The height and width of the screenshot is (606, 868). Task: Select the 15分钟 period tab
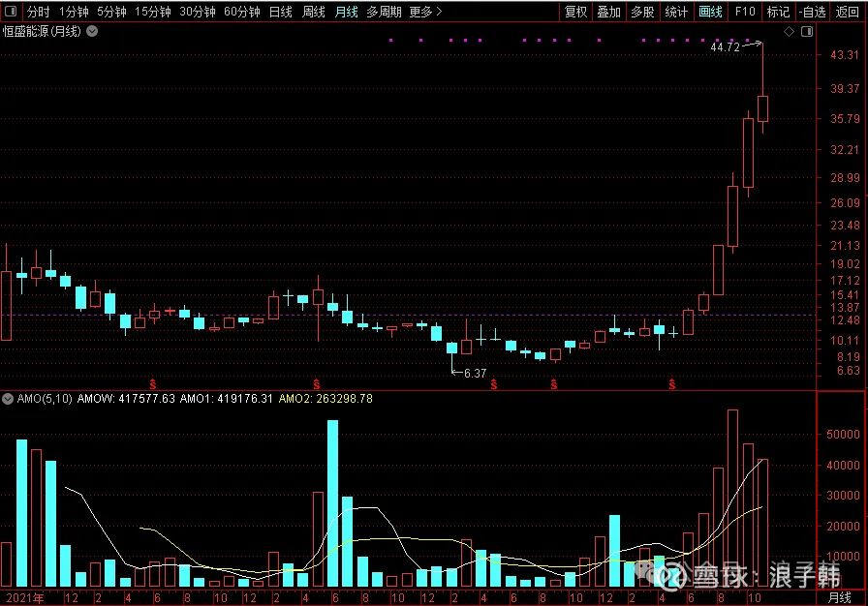(153, 12)
